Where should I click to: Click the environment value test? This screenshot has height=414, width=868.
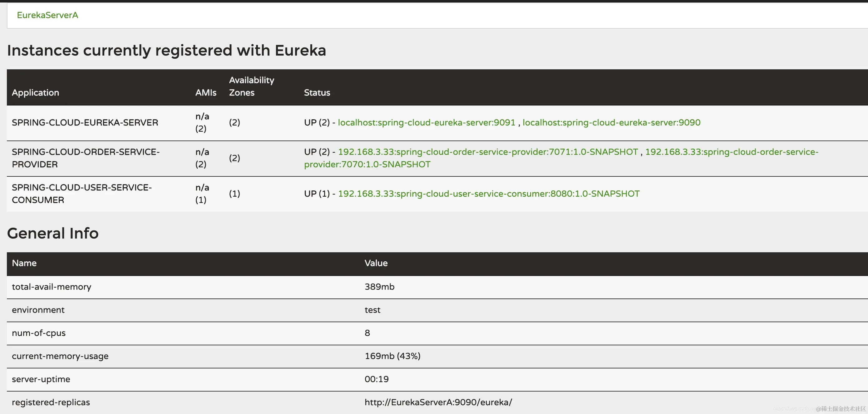click(372, 310)
